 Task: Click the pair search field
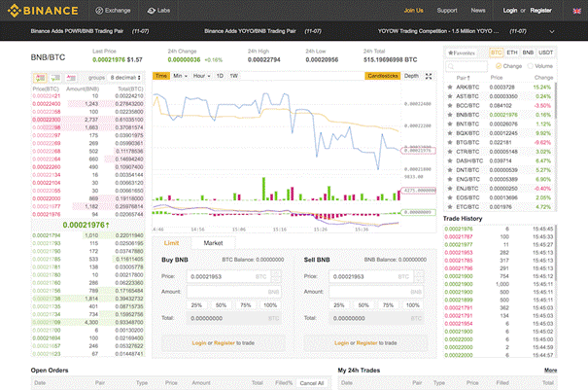pos(467,66)
